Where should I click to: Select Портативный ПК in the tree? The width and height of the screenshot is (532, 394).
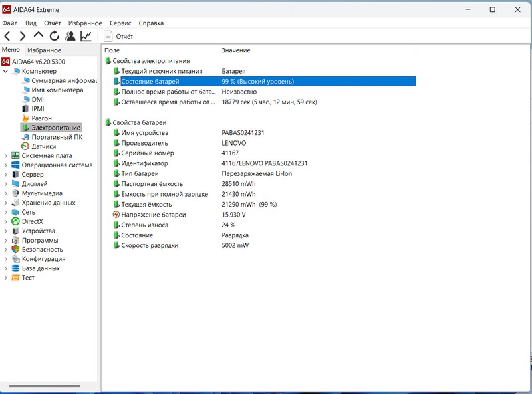[x=57, y=137]
